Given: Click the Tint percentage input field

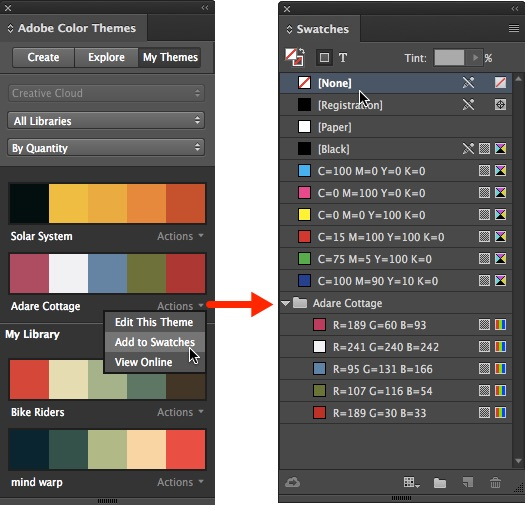Looking at the screenshot, I should tap(449, 58).
